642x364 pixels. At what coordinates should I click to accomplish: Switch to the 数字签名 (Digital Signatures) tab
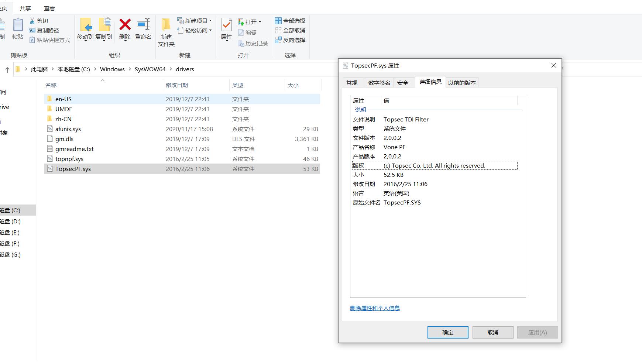(x=379, y=83)
